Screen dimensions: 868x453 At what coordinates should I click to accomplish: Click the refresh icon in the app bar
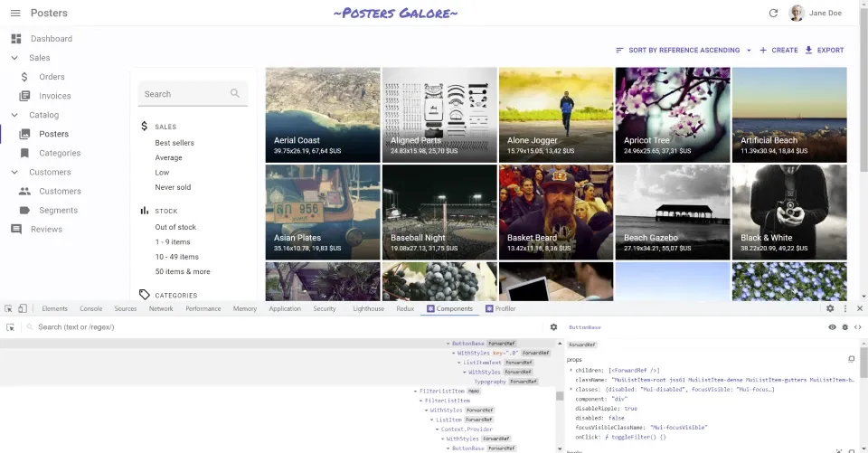[773, 13]
